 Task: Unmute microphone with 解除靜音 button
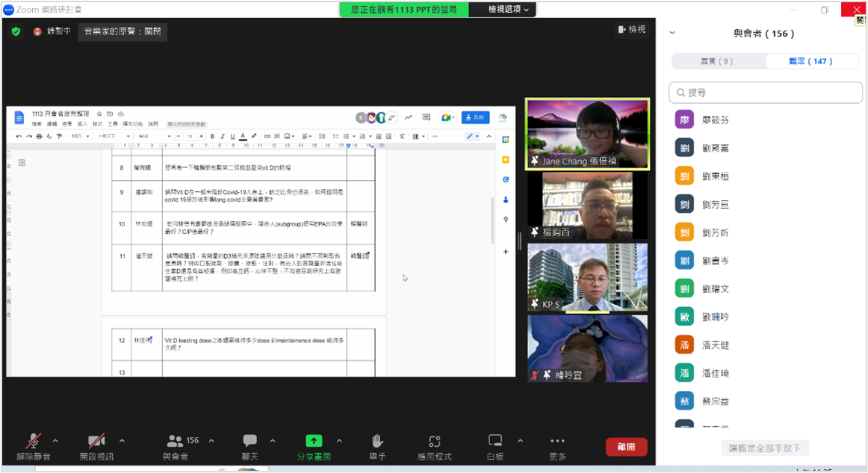click(x=34, y=446)
